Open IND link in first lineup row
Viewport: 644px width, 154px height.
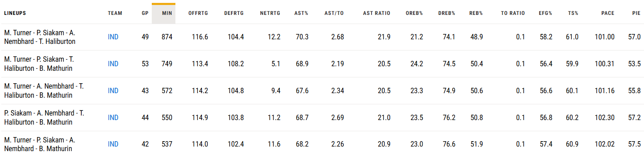(x=113, y=37)
